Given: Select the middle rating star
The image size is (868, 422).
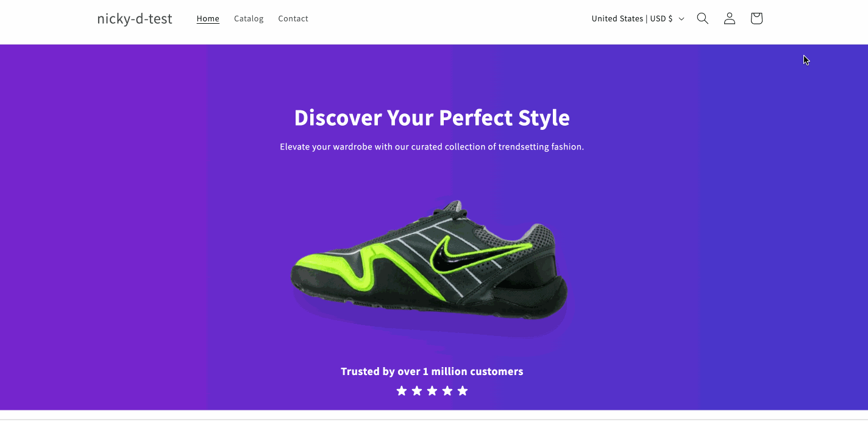Looking at the screenshot, I should (x=432, y=391).
